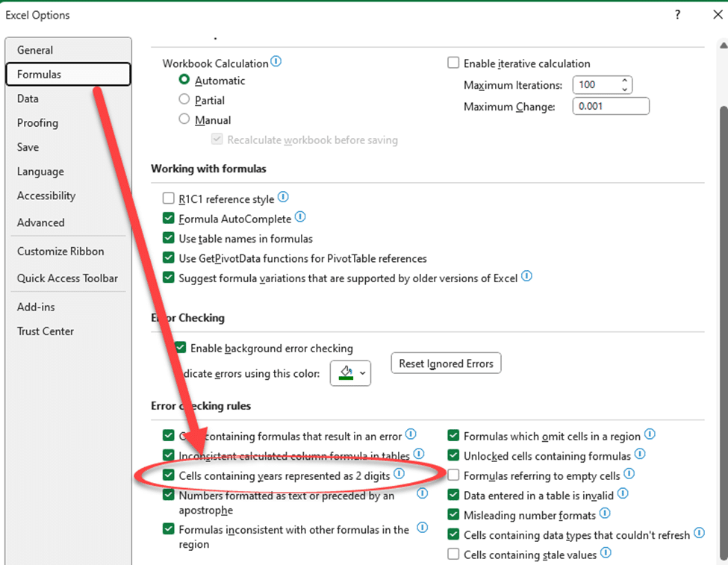Click info icon next to Formula AutoComplete
The height and width of the screenshot is (565, 728).
coord(300,217)
